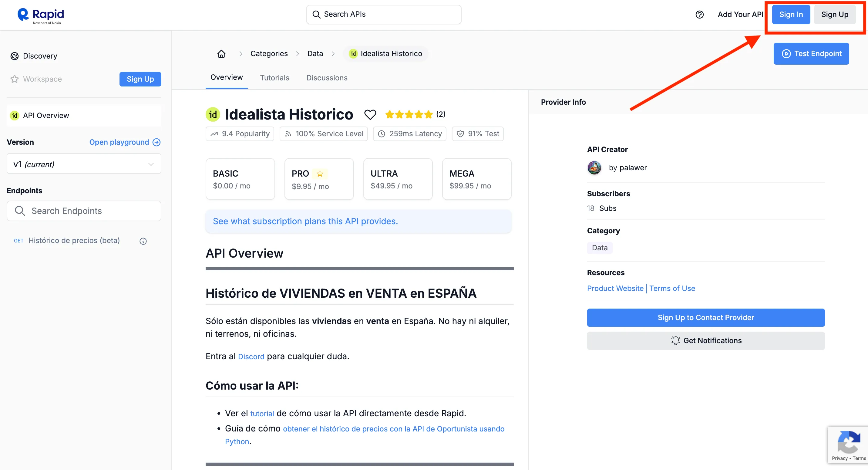Open the help question mark icon
Image resolution: width=868 pixels, height=470 pixels.
(x=699, y=15)
